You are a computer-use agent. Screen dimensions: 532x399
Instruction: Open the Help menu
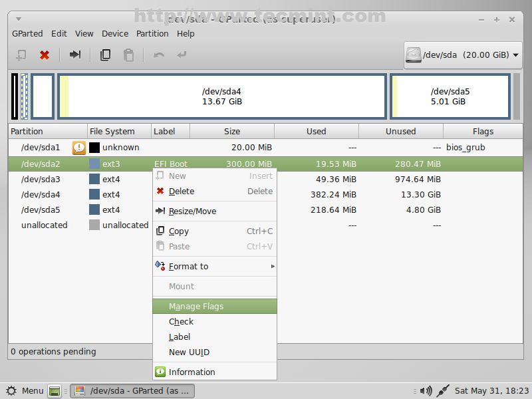[x=186, y=34]
